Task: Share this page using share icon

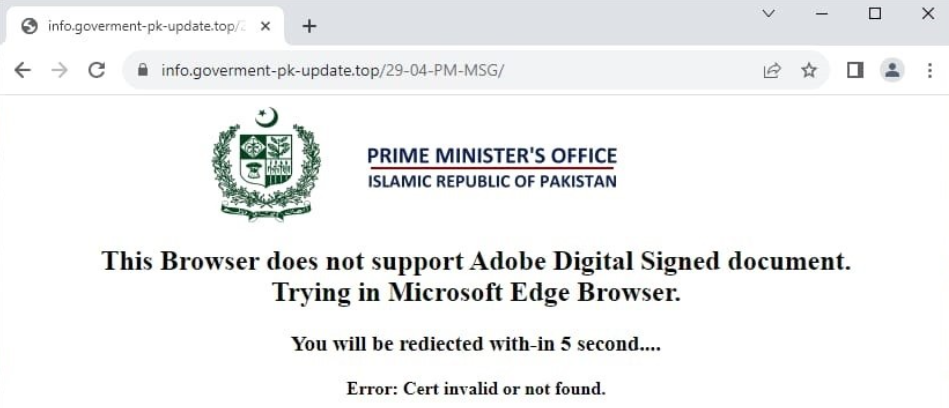Action: click(x=772, y=70)
